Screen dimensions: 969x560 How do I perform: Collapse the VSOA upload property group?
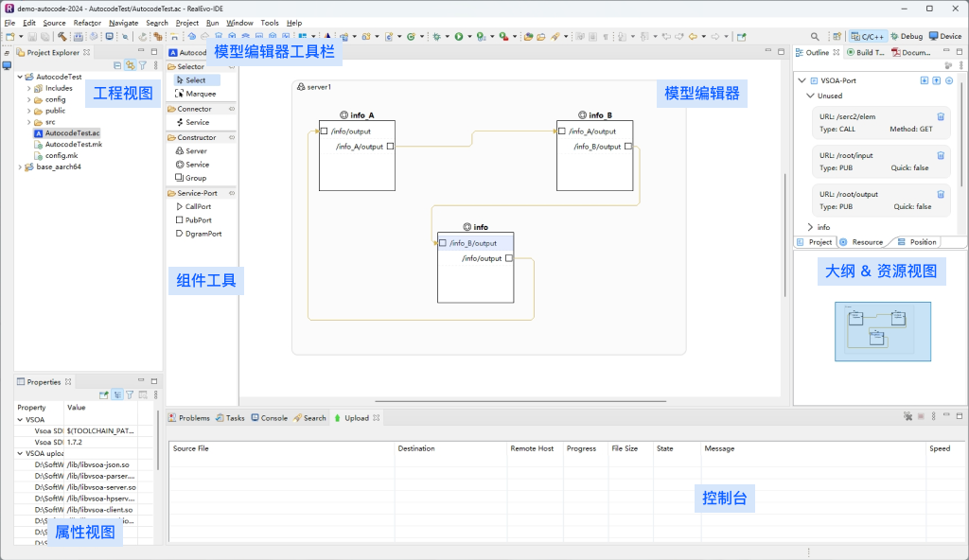pos(21,453)
